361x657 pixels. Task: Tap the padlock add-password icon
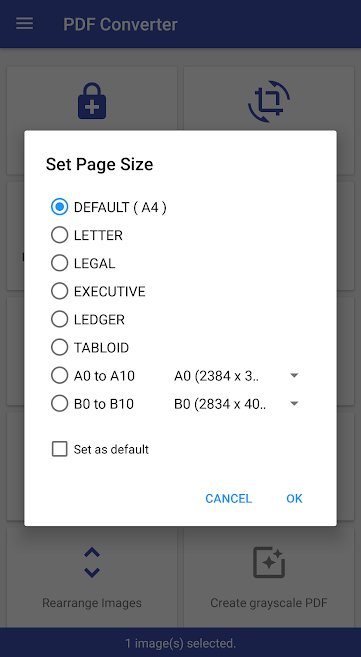(92, 101)
